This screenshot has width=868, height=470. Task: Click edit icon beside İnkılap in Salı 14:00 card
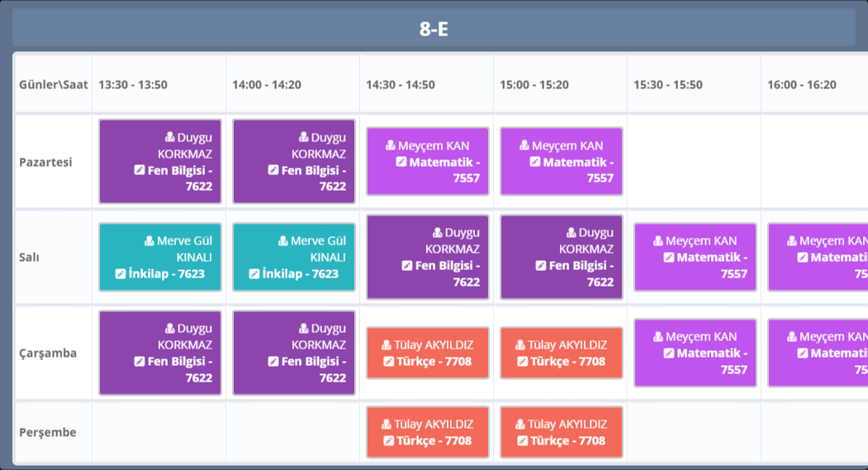254,274
